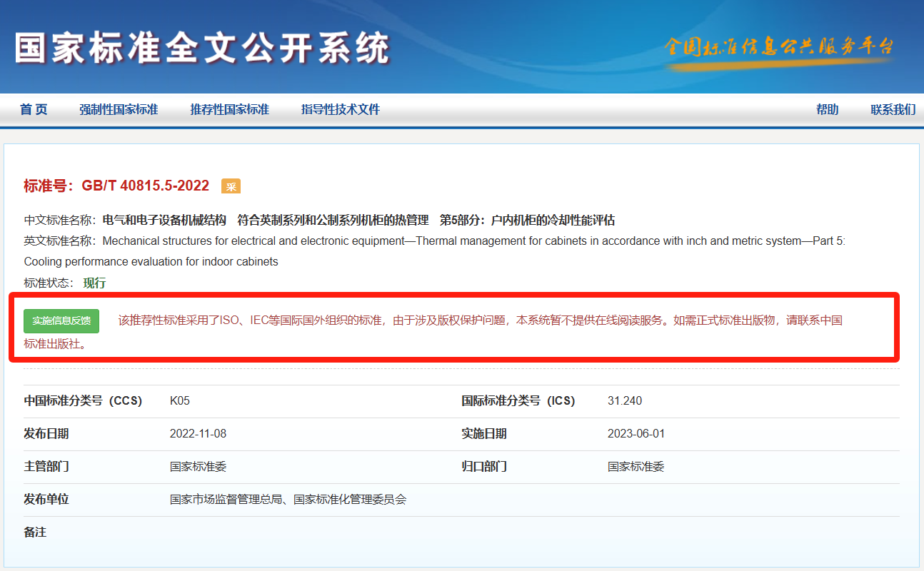Click 联系我们 in the top navigation
This screenshot has height=571, width=924.
pyautogui.click(x=893, y=109)
